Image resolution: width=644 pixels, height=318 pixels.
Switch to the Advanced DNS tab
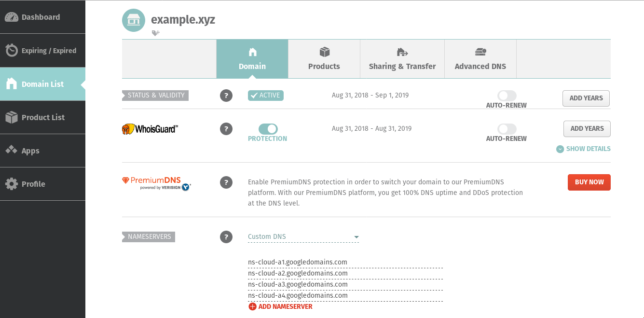point(480,59)
